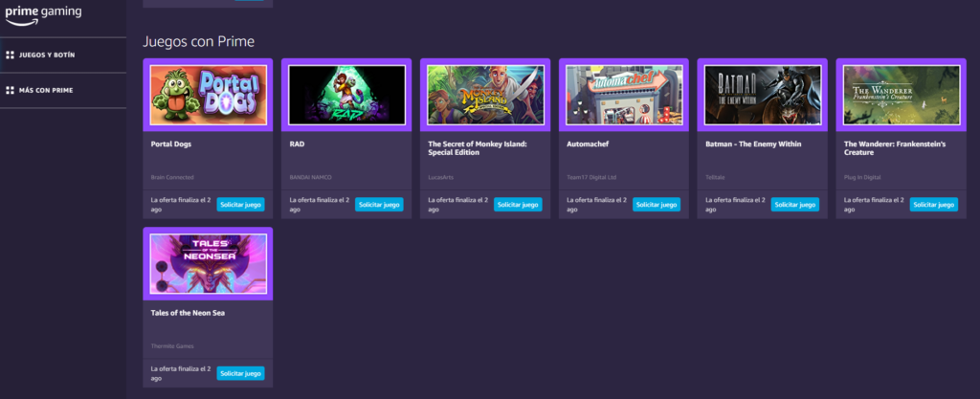This screenshot has height=399, width=980.
Task: Select Tales of the Neon Sea title
Action: (x=188, y=313)
